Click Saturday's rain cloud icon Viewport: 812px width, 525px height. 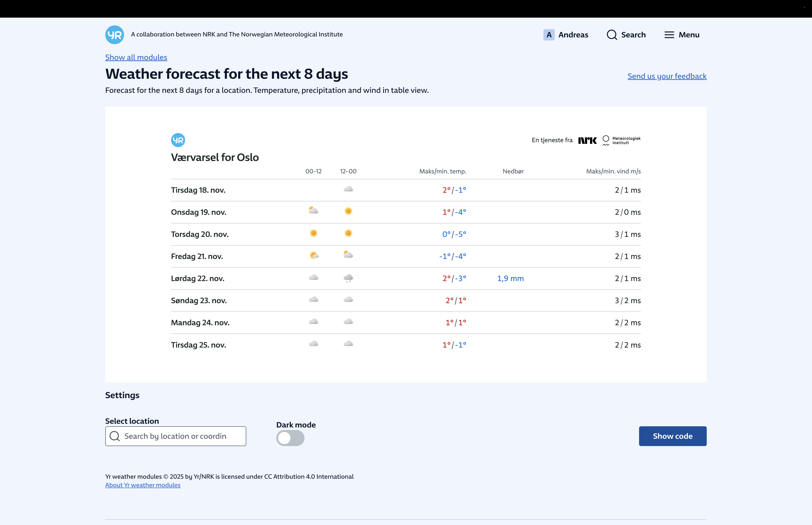[348, 278]
